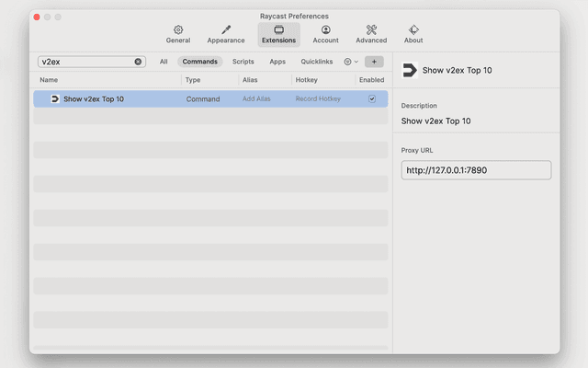Click the plus button to add extension
This screenshot has height=368, width=588.
click(x=374, y=62)
